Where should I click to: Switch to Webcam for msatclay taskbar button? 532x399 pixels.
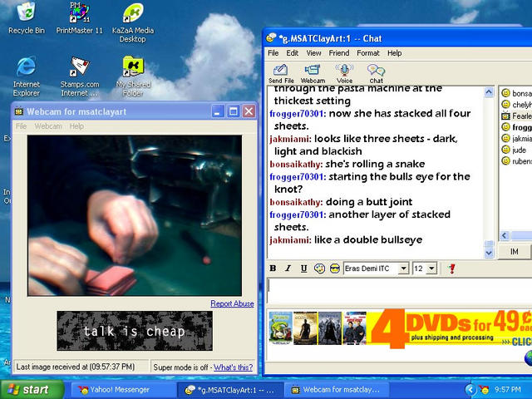pos(336,390)
